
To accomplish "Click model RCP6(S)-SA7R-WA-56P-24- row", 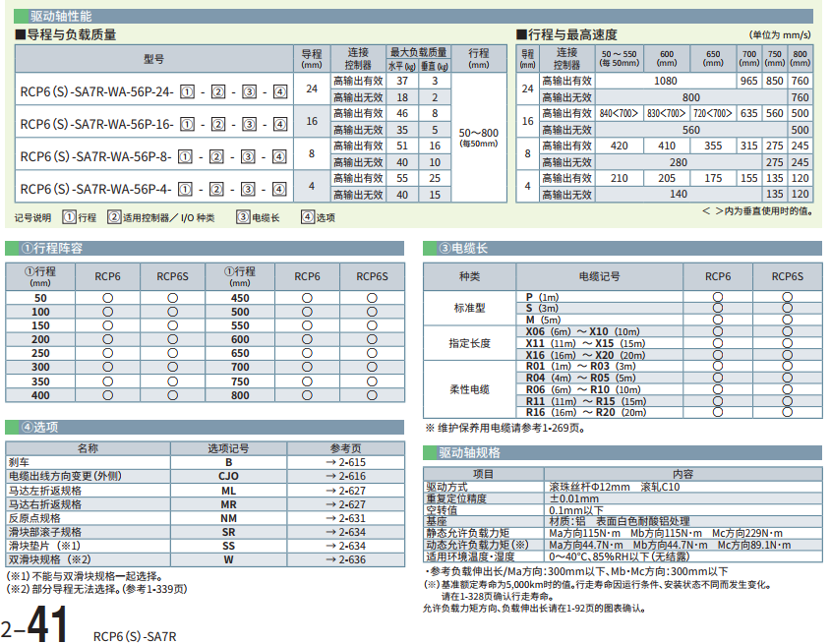I will point(153,91).
